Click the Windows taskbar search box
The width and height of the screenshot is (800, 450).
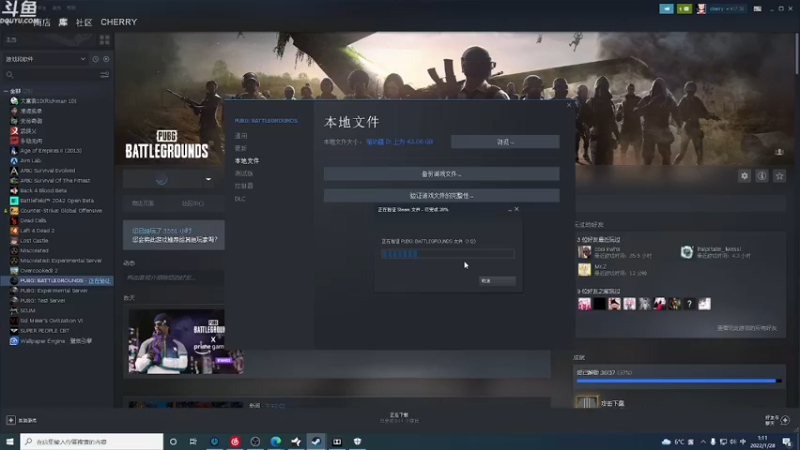pyautogui.click(x=92, y=441)
